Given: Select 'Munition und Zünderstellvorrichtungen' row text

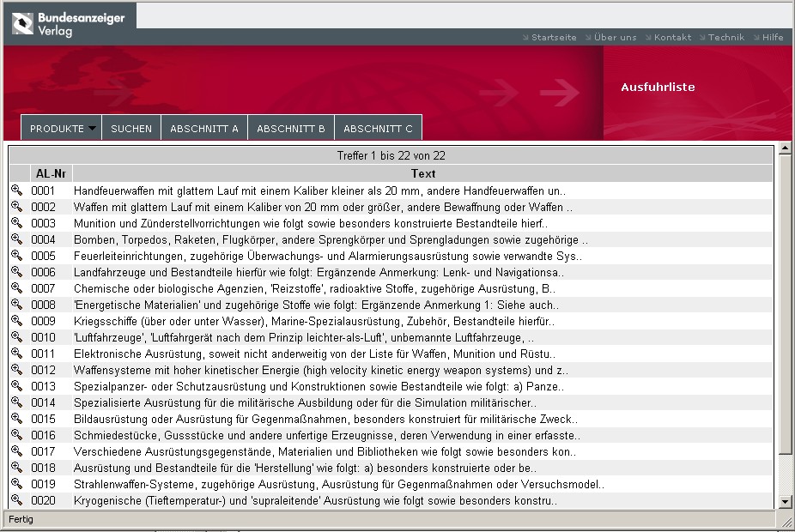Looking at the screenshot, I should [x=310, y=223].
